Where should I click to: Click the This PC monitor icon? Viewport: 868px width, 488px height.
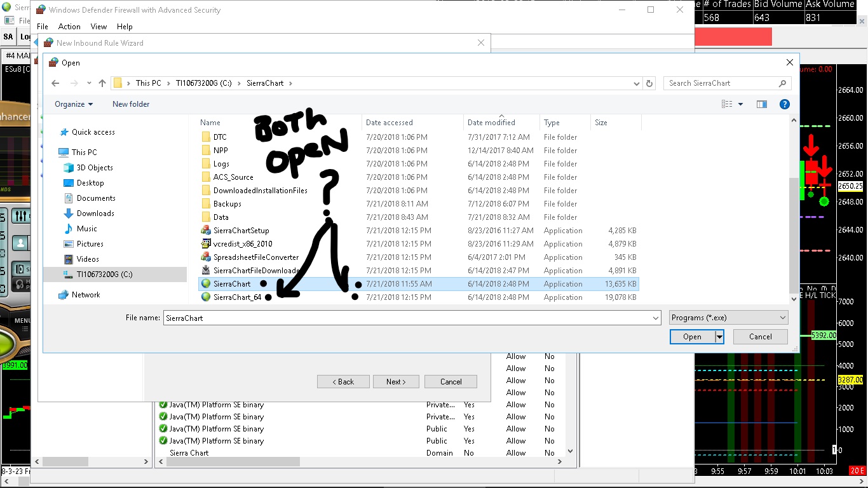pos(64,152)
